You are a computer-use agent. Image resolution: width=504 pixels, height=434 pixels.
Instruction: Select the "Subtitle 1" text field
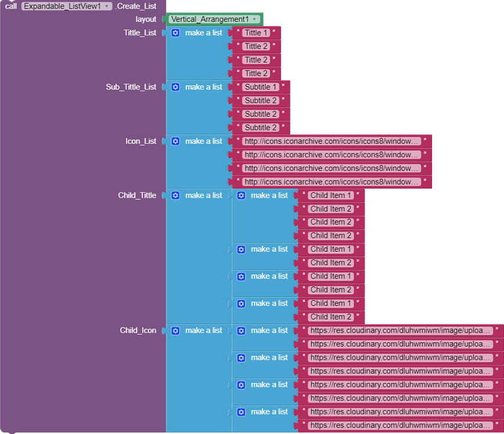click(x=261, y=87)
